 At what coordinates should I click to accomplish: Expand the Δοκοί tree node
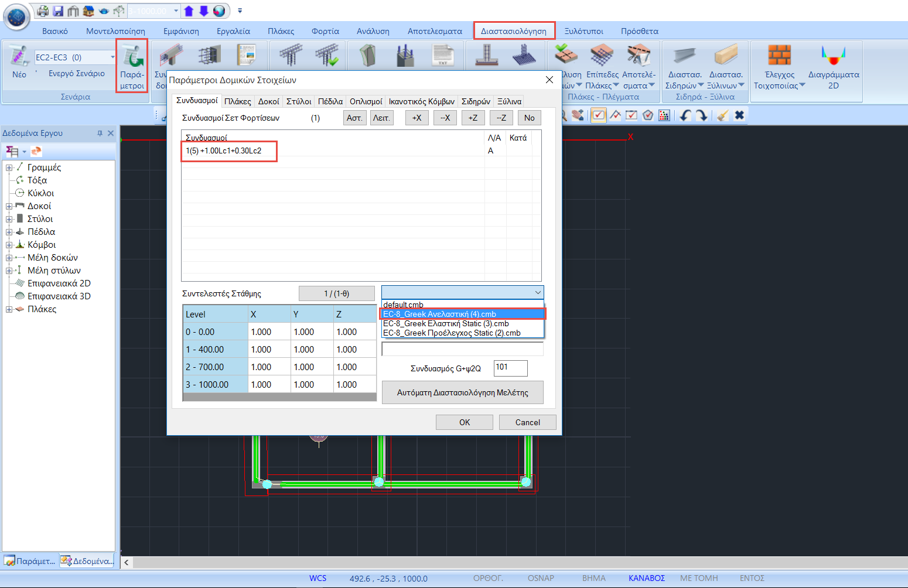[x=9, y=206]
